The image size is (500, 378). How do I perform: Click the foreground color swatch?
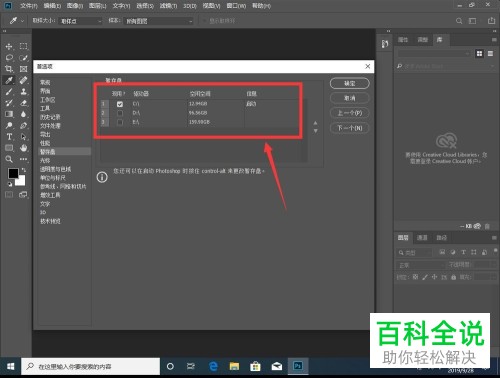click(x=13, y=173)
